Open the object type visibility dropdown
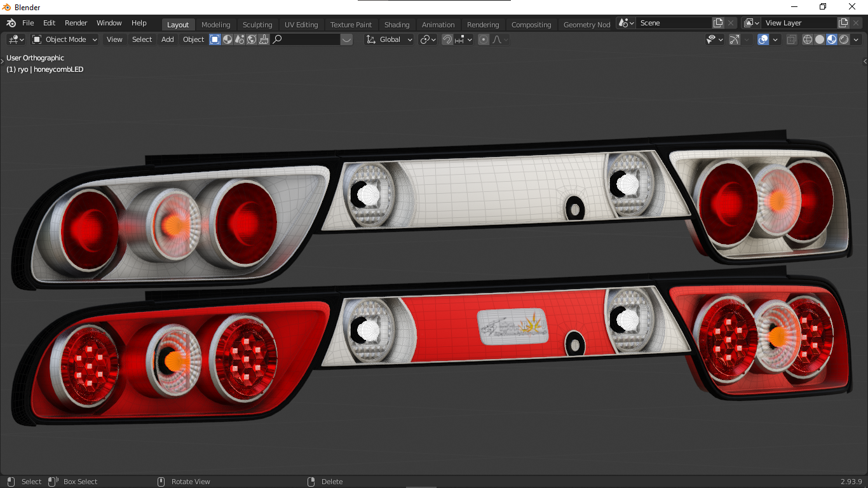The image size is (868, 488). [715, 39]
